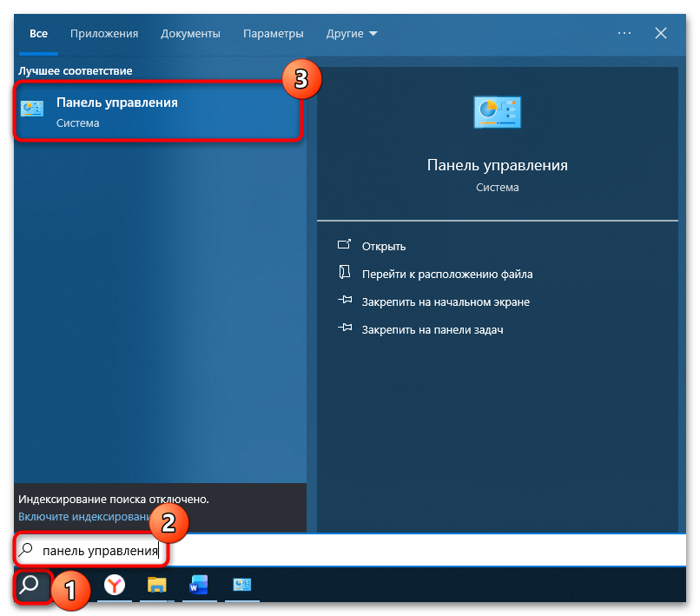
Task: Switch to the Приложения tab
Action: [104, 33]
